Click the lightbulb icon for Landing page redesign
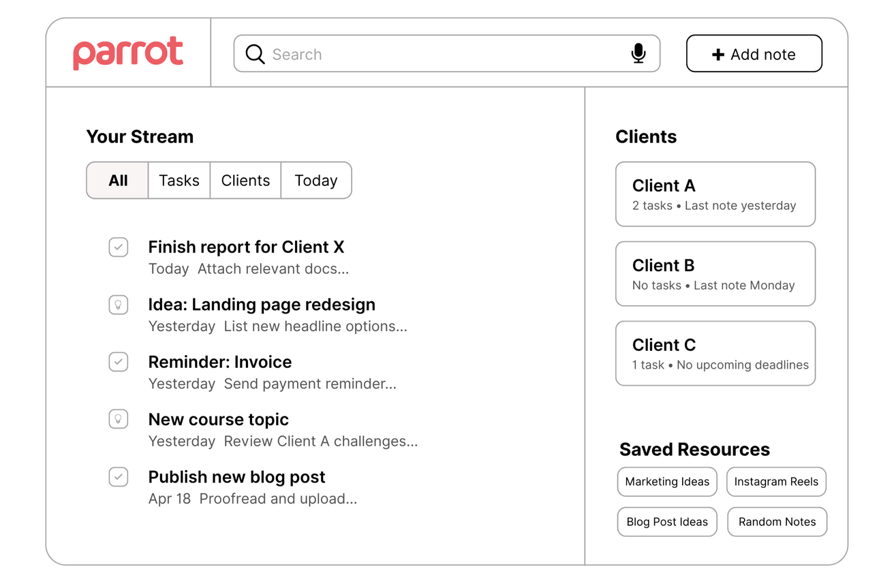The width and height of the screenshot is (894, 588). tap(119, 305)
